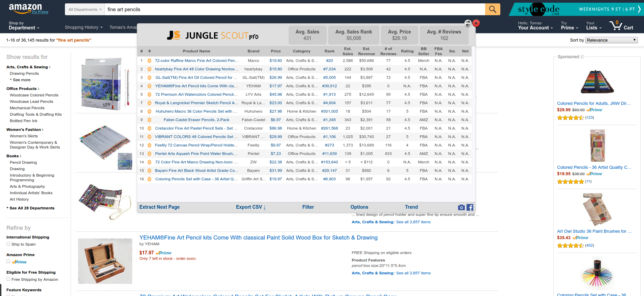Click Extract Next Page in Jungle Scout

(x=160, y=207)
